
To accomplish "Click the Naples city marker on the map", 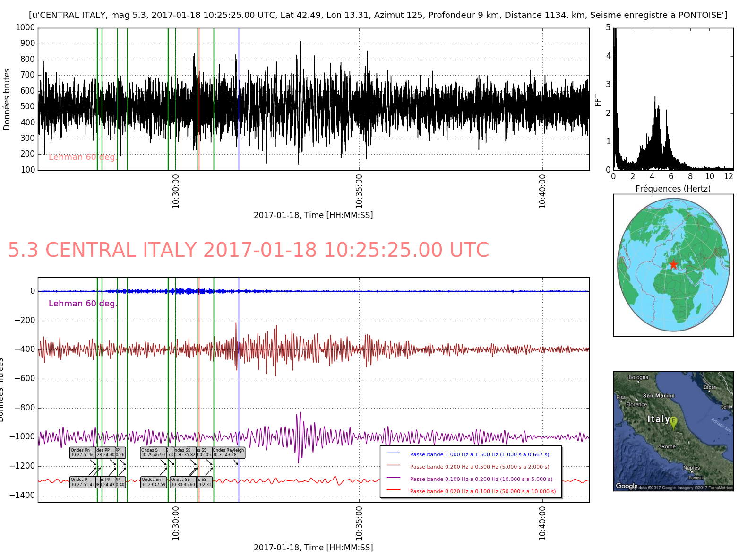I will pyautogui.click(x=692, y=471).
